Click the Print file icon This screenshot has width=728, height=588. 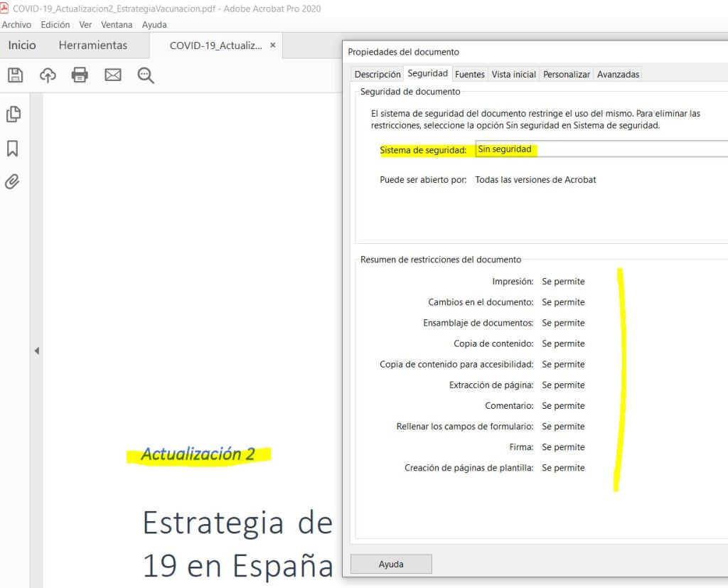pyautogui.click(x=80, y=75)
